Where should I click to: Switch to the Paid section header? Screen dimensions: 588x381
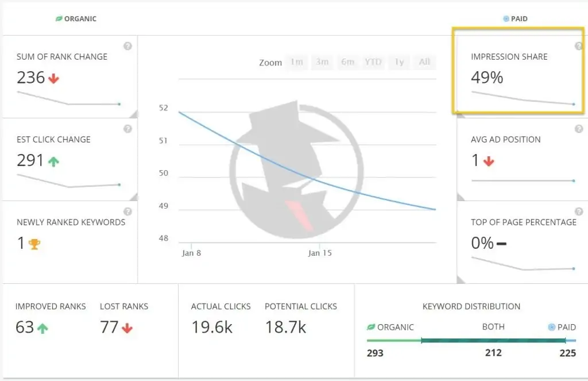pyautogui.click(x=519, y=19)
